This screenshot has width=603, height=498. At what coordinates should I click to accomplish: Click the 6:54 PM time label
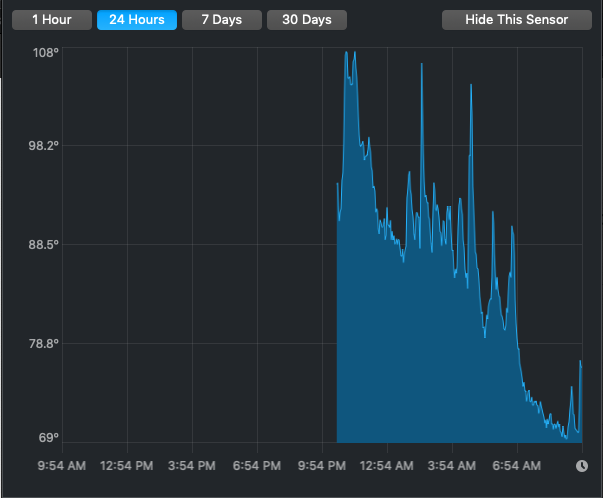click(x=257, y=466)
